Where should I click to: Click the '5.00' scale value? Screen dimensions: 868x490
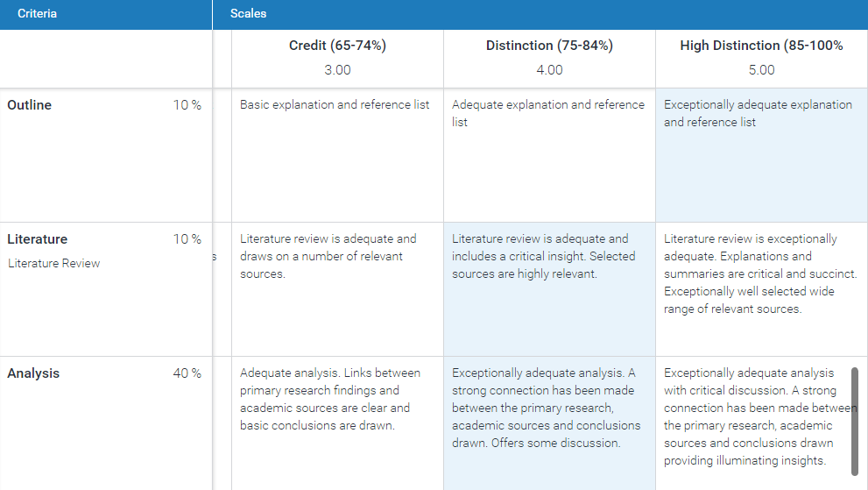tap(762, 70)
